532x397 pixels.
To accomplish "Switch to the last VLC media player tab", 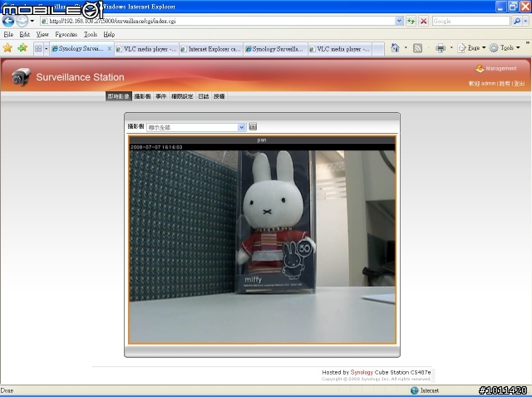I will point(340,49).
